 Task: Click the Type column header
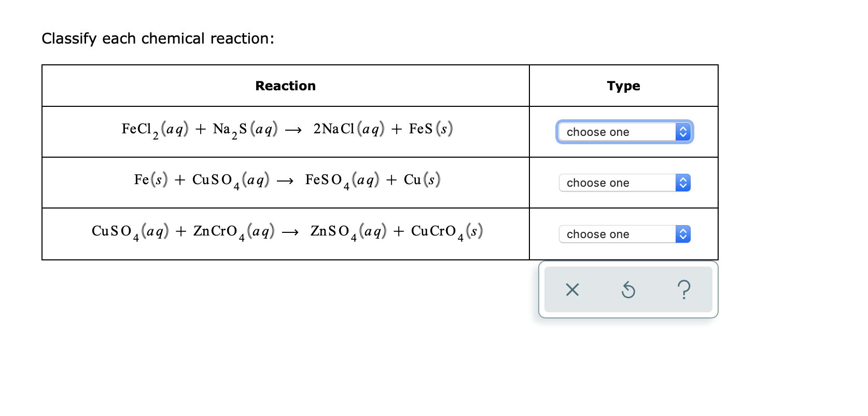tap(623, 86)
